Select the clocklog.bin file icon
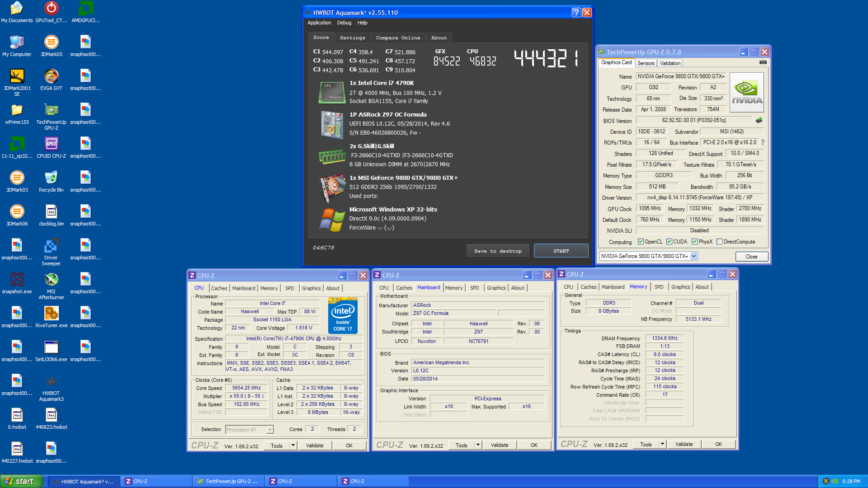This screenshot has width=868, height=488. 51,216
